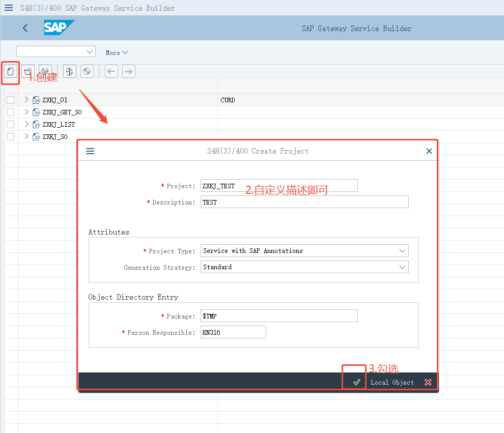Open the More menu
504x433 pixels.
coord(117,53)
